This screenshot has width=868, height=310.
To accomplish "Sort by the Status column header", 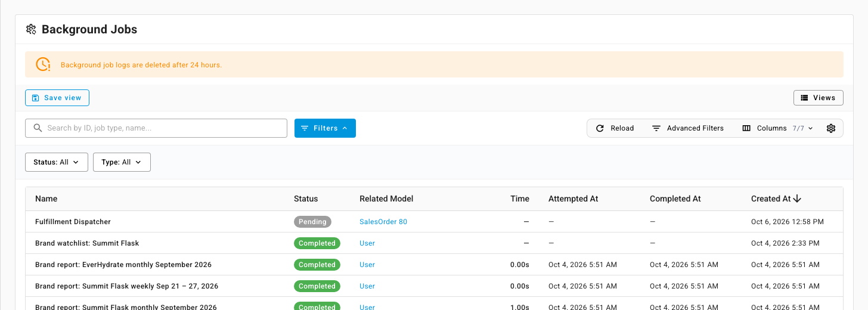I will (x=306, y=199).
